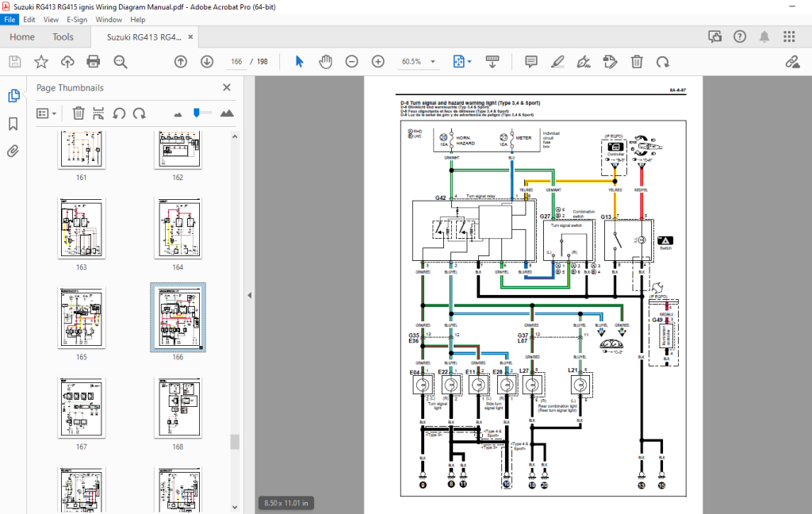Screen dimensions: 812x514
Task: Click the share link icon
Action: point(792,62)
